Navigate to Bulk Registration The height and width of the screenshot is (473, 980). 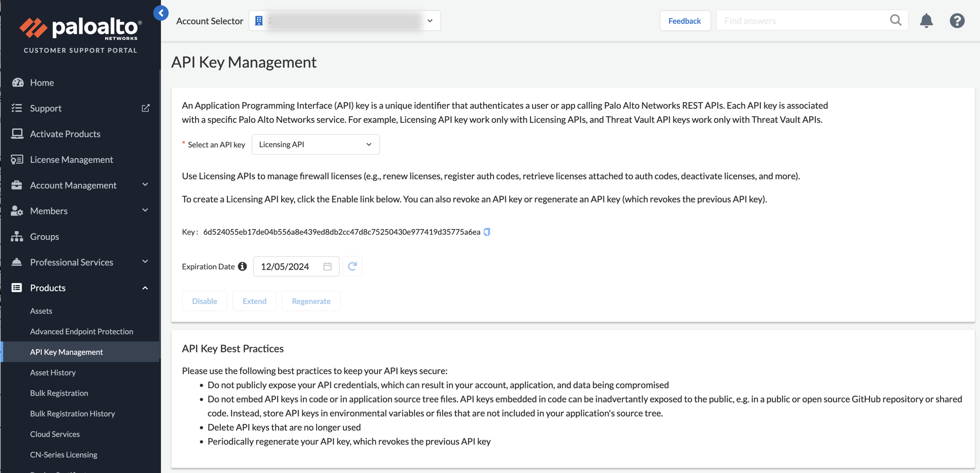click(x=59, y=393)
